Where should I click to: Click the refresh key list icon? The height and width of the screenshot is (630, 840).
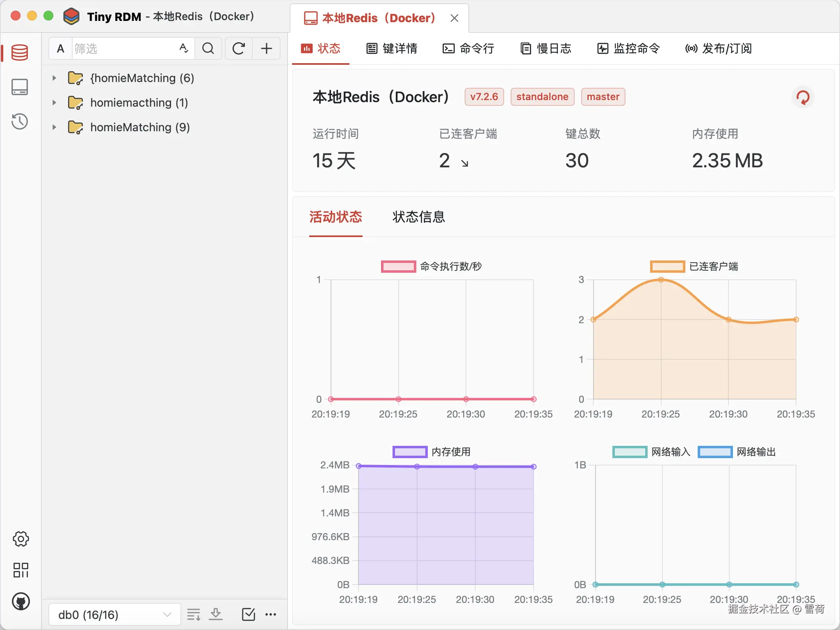[238, 48]
